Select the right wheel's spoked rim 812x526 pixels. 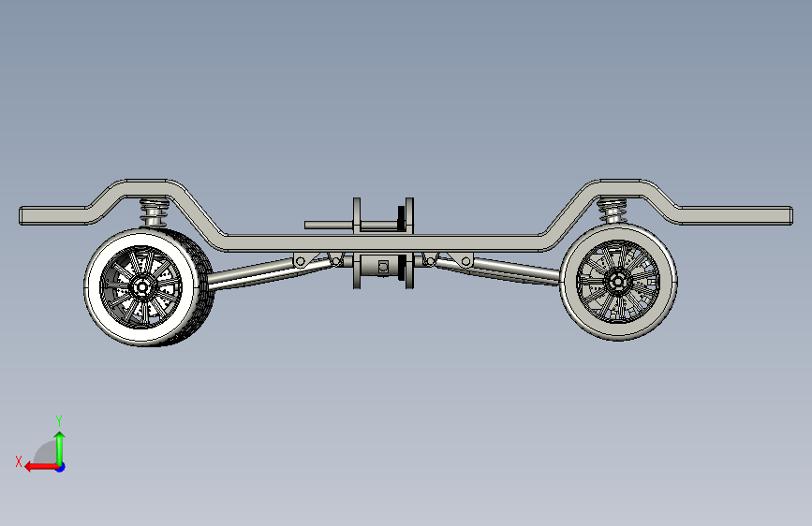click(x=618, y=282)
